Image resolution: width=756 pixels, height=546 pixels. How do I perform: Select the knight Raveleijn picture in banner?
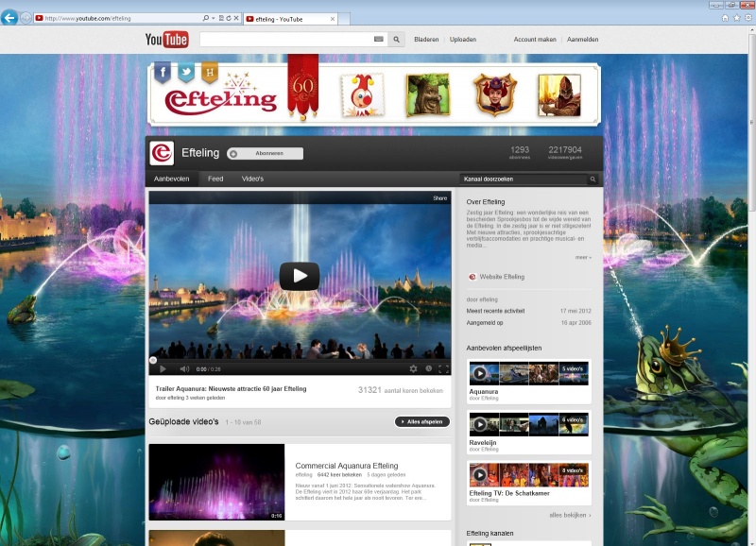(x=559, y=94)
